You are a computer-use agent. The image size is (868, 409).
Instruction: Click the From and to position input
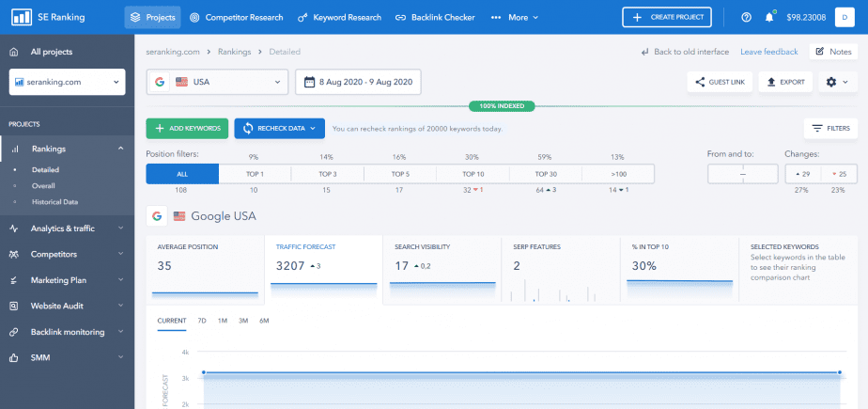tap(743, 174)
